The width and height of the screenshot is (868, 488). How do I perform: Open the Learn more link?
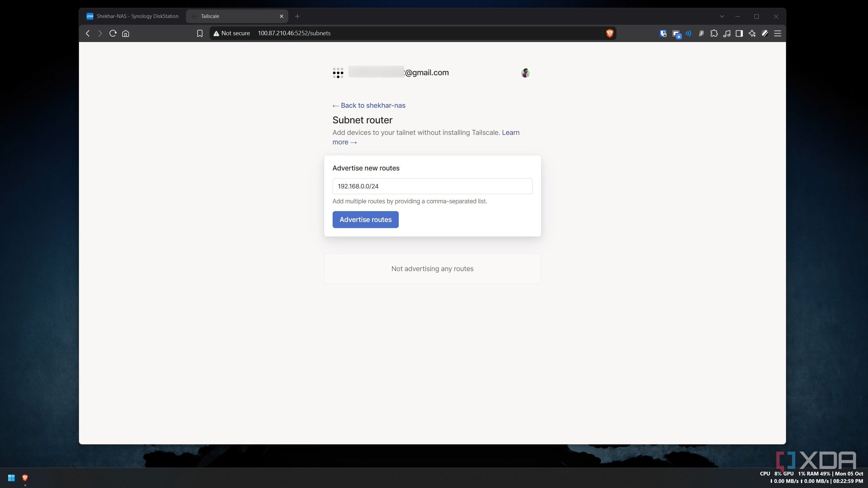510,133
